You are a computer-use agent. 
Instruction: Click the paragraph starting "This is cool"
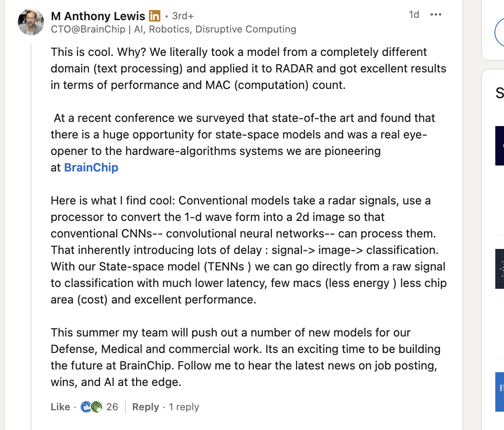pos(247,68)
